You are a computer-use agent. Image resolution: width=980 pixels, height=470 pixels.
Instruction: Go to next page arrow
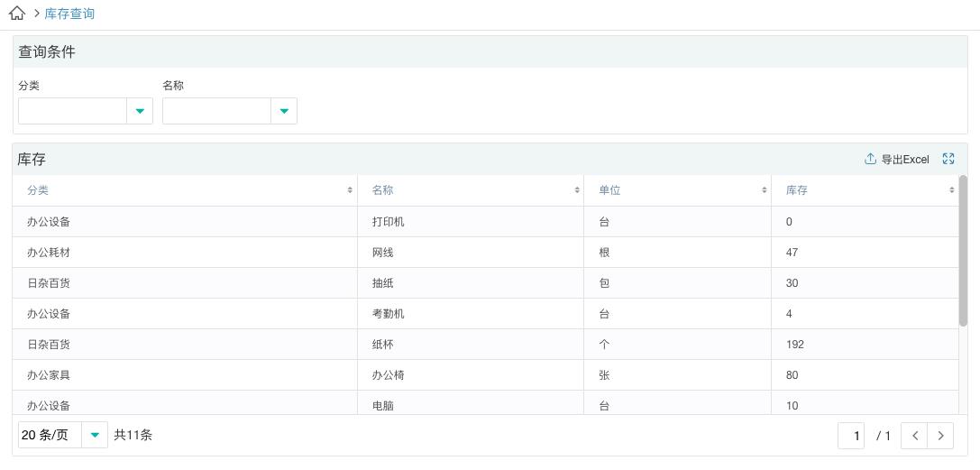(940, 436)
